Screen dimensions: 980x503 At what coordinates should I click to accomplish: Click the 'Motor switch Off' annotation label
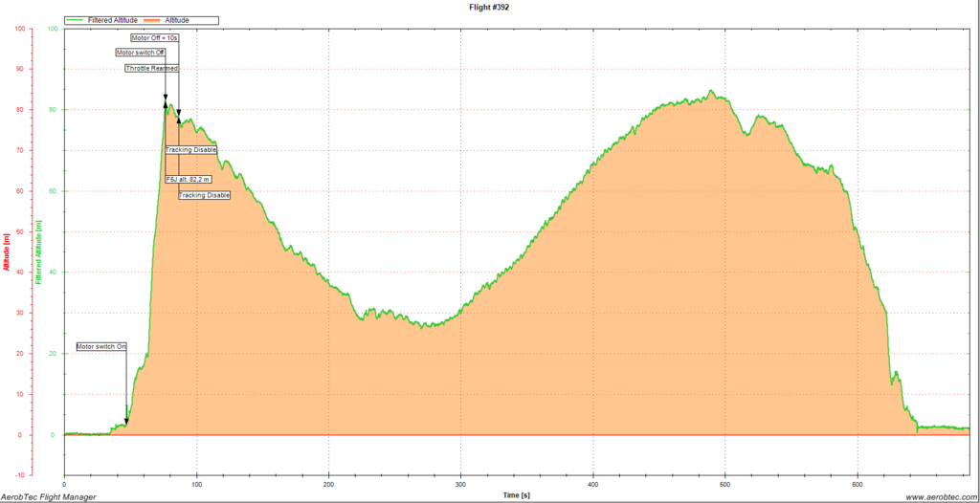(141, 53)
